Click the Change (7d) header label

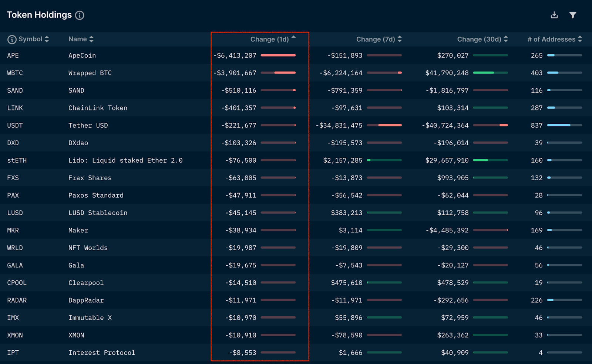[x=376, y=40]
